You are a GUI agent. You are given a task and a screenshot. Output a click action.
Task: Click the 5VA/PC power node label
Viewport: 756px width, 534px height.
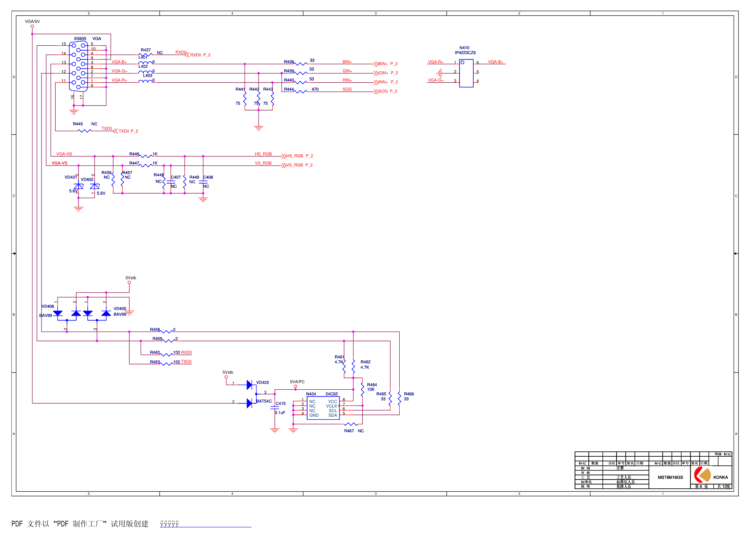click(297, 382)
